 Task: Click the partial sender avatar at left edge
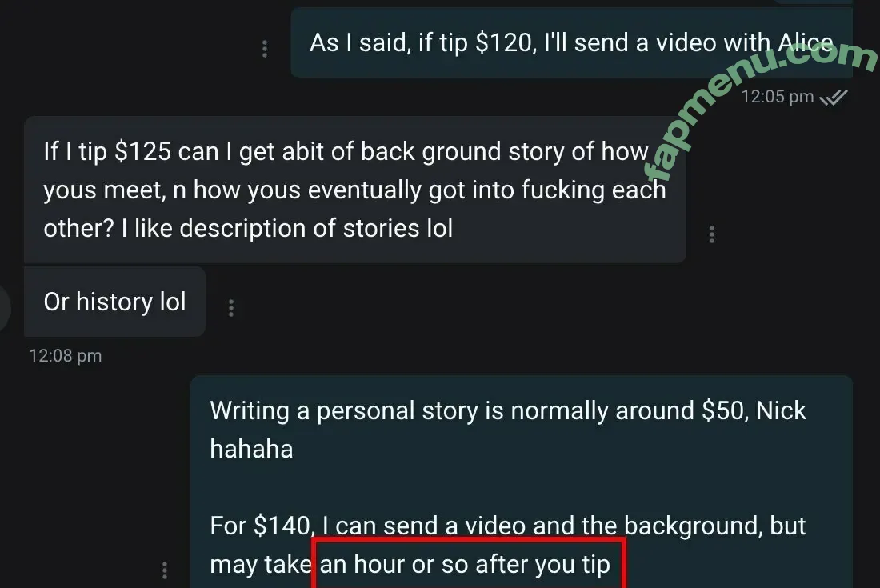(x=5, y=307)
